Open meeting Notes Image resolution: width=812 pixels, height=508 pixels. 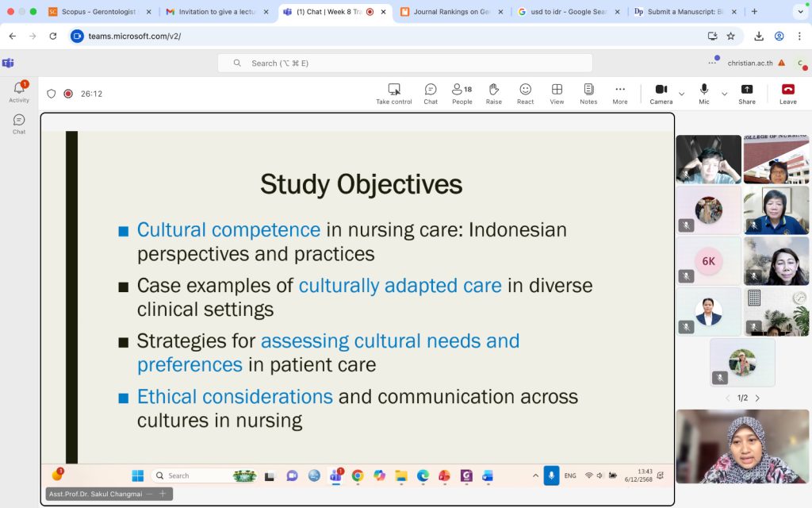point(588,93)
